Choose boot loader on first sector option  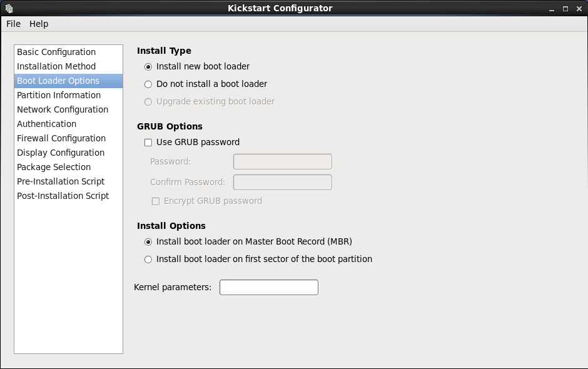point(148,259)
